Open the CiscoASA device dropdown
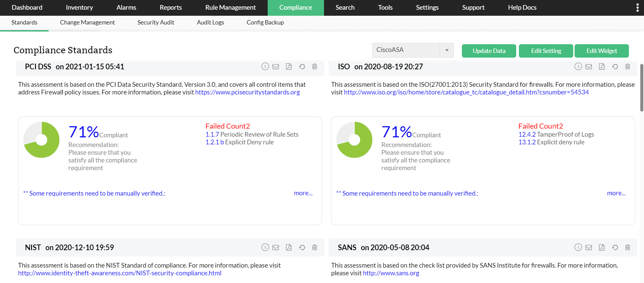The image size is (644, 283). 413,50
